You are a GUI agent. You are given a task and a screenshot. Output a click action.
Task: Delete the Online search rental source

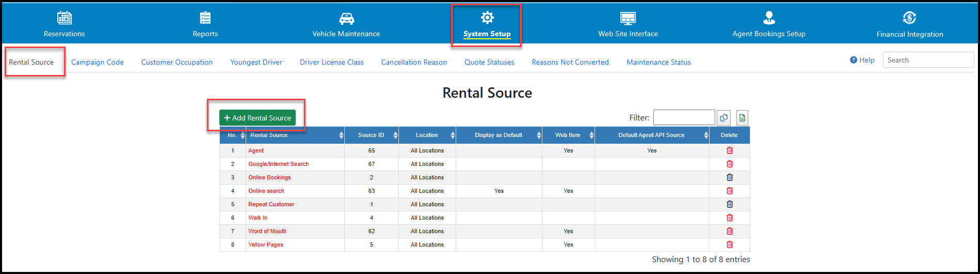click(x=730, y=191)
